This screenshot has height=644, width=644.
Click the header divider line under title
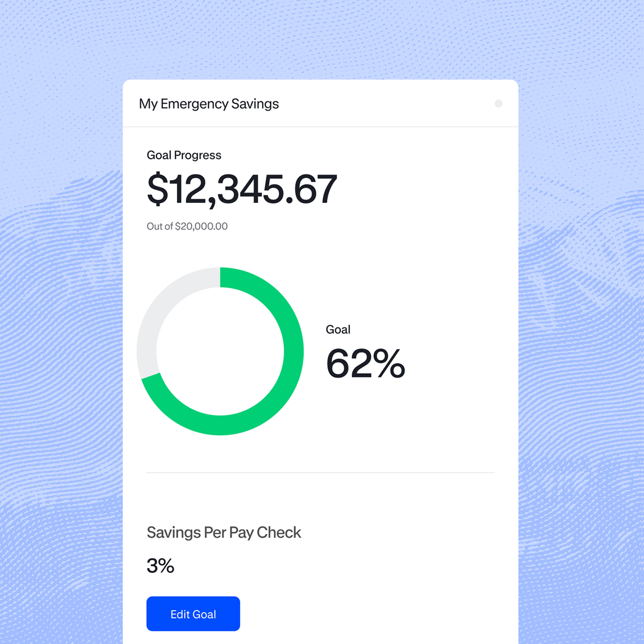pos(320,127)
